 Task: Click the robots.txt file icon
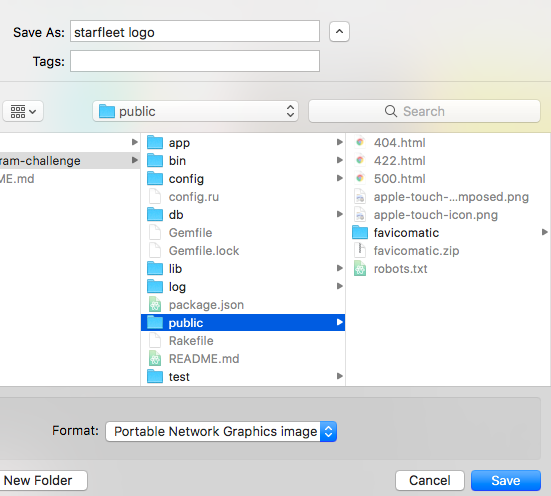[x=360, y=269]
